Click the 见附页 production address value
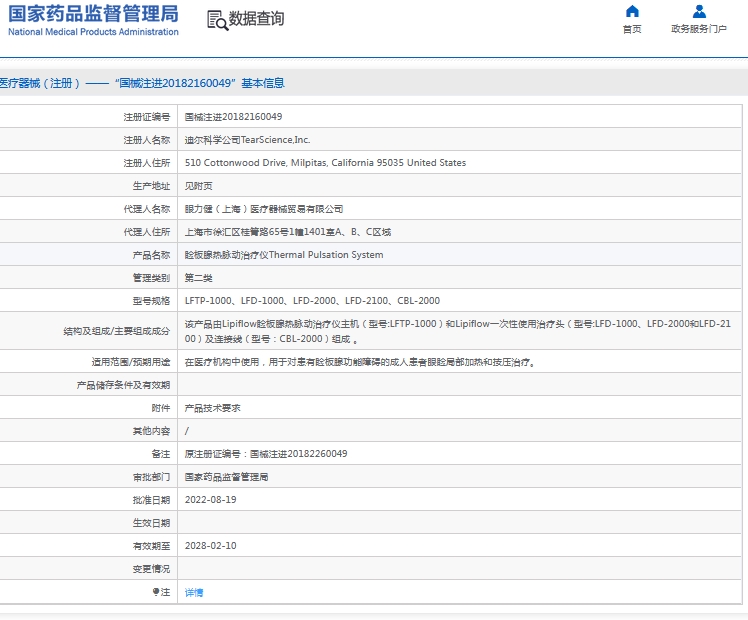Image resolution: width=748 pixels, height=620 pixels. (198, 186)
